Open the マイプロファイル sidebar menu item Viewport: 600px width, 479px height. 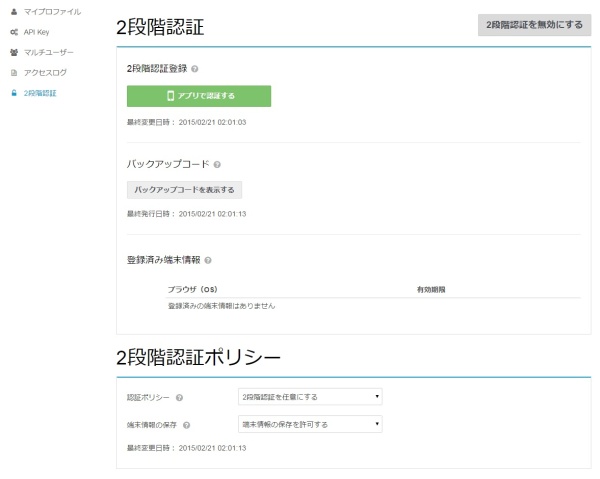point(52,10)
